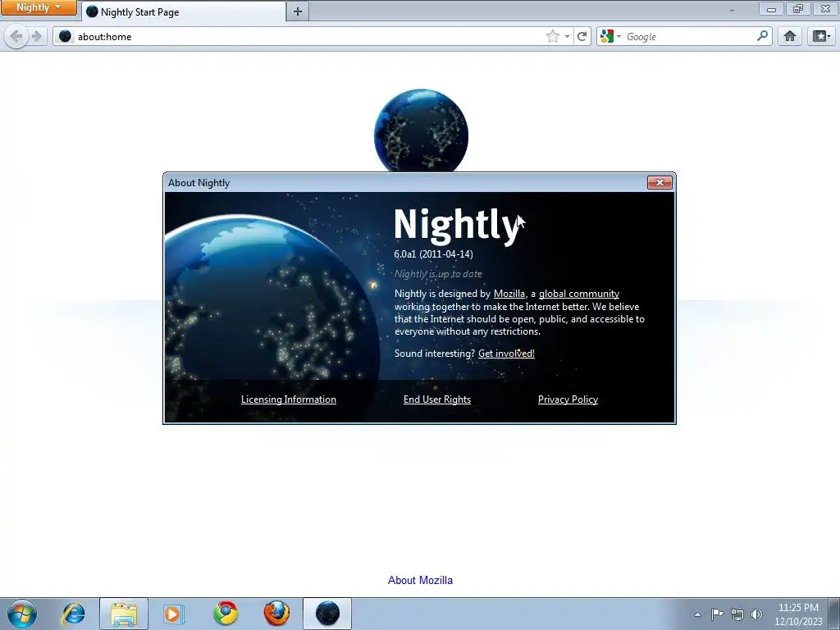Open Licensing Information link
Screen dimensions: 840x630
[288, 399]
